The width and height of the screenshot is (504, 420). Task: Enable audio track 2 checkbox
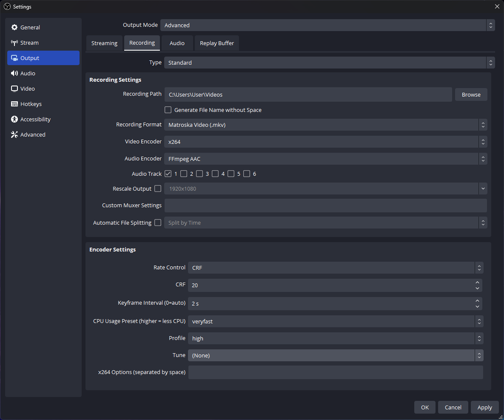click(x=184, y=174)
